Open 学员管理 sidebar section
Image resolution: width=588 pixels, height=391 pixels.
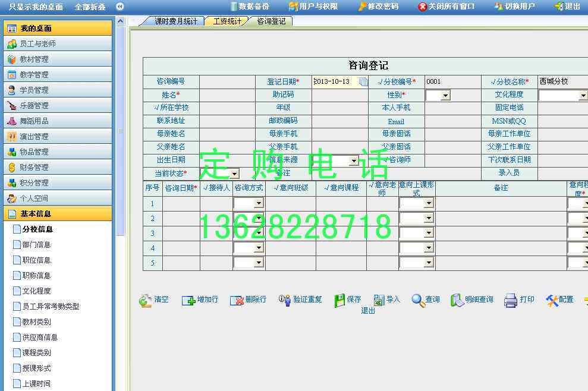tap(58, 90)
